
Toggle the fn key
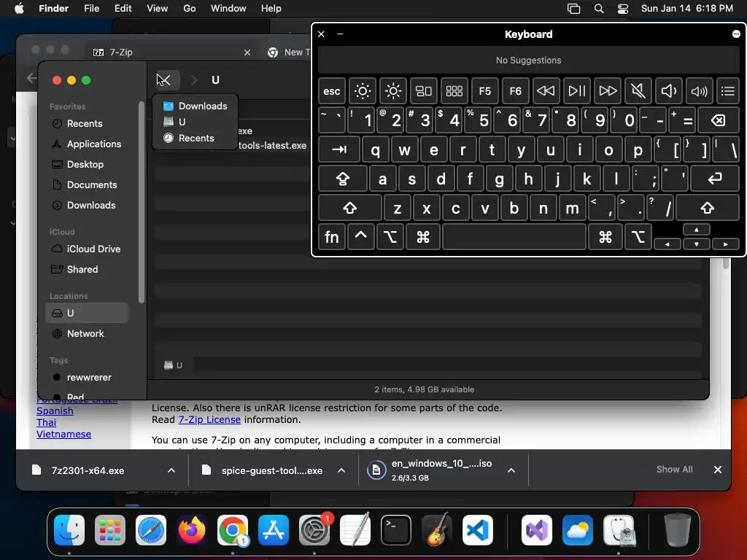pyautogui.click(x=332, y=237)
